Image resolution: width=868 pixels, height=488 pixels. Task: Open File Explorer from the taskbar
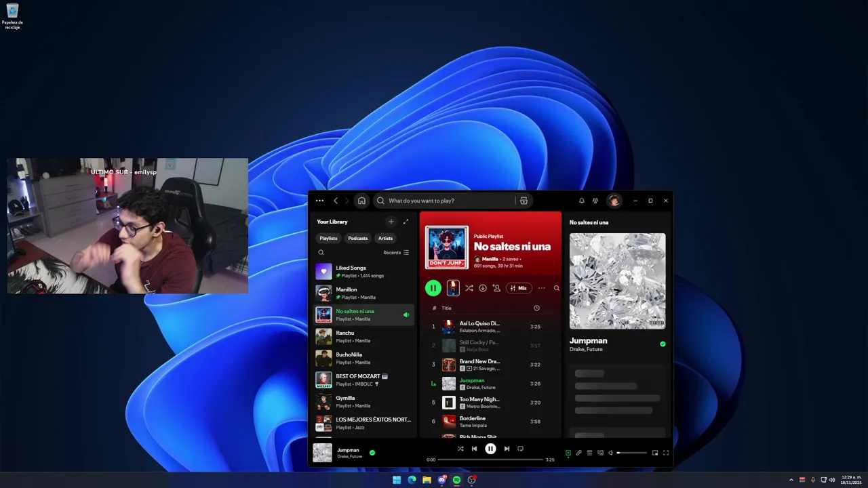427,480
